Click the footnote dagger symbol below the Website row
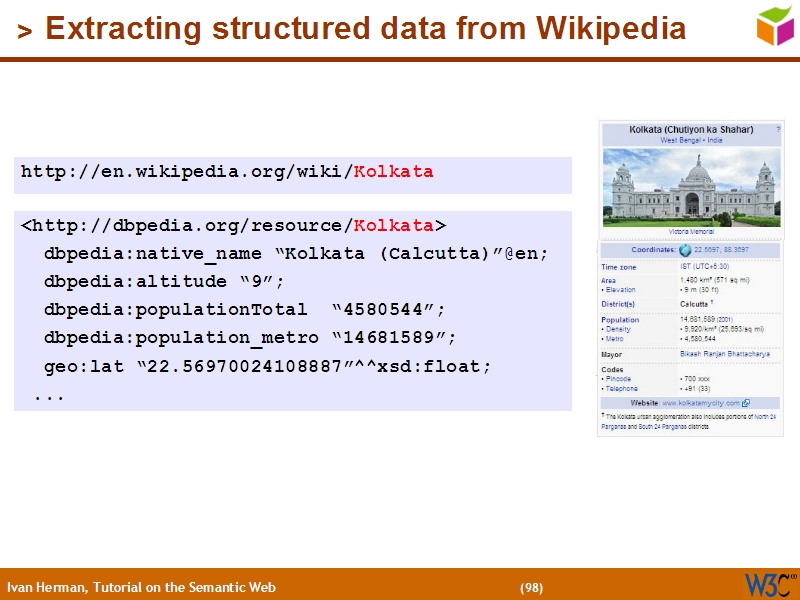The image size is (800, 600). [x=604, y=413]
